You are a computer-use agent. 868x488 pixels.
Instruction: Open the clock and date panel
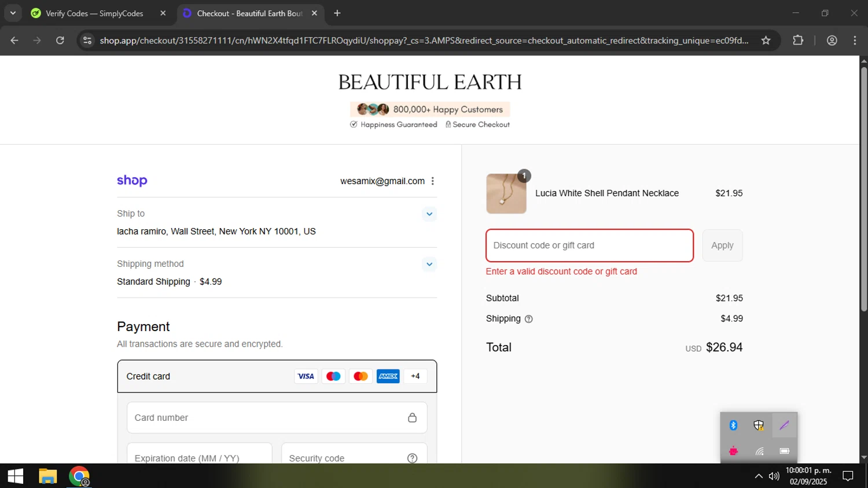click(x=808, y=476)
